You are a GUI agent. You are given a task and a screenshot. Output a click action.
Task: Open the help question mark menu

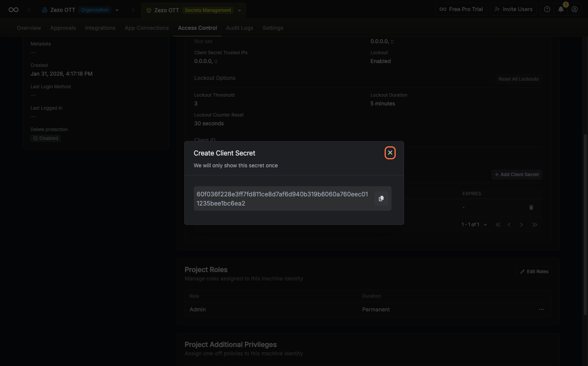[547, 9]
